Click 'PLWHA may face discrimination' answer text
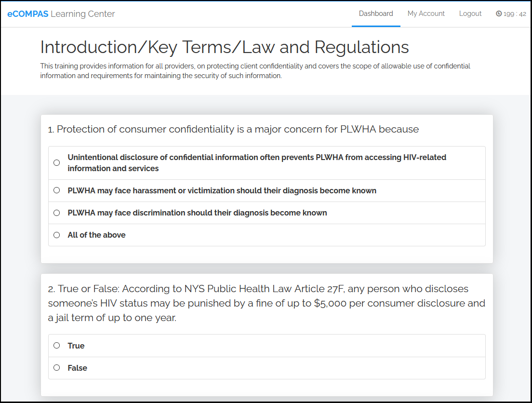Image resolution: width=532 pixels, height=403 pixels. [197, 213]
